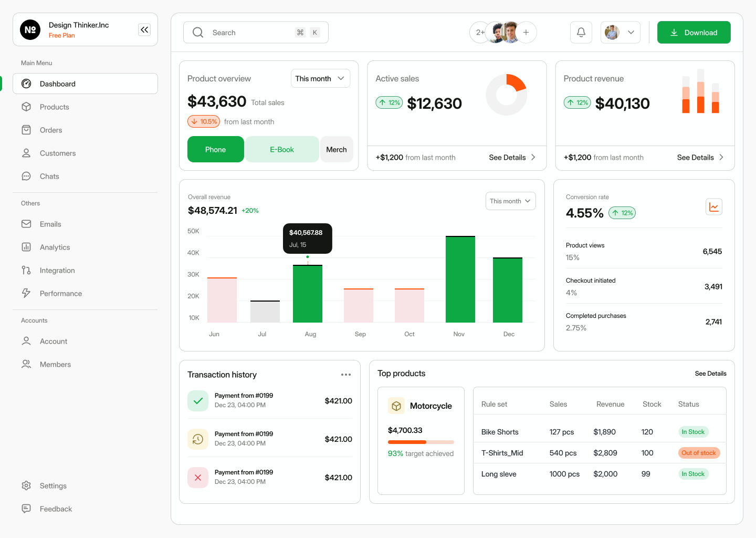Viewport: 756px width, 538px height.
Task: Click the Settings gear icon
Action: 26,485
